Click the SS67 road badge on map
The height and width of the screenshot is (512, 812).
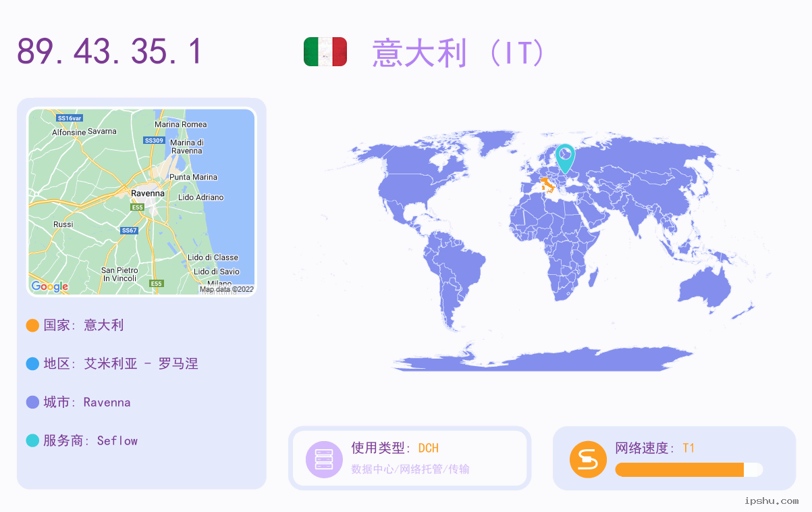coord(129,230)
